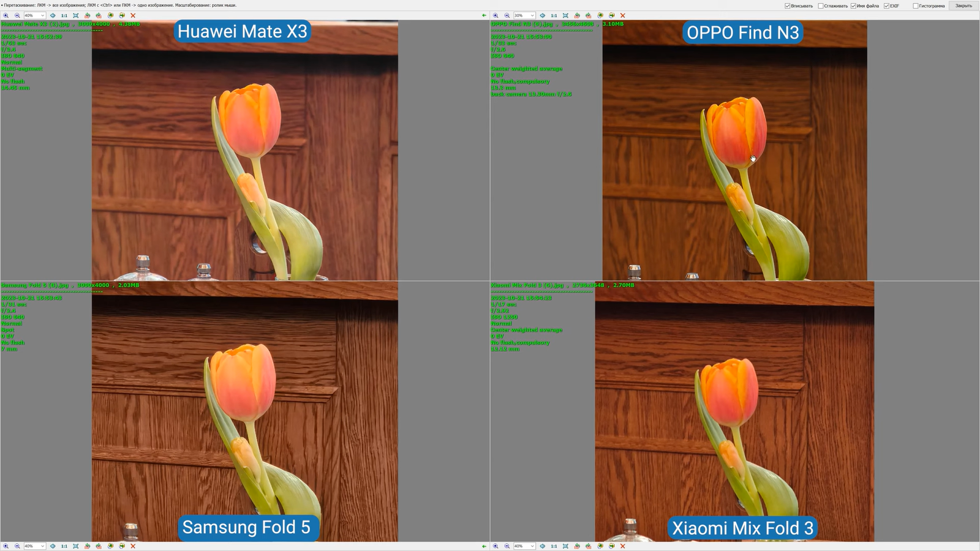Click the Xiaomi Mix Fold 3 tulip photo

734,412
